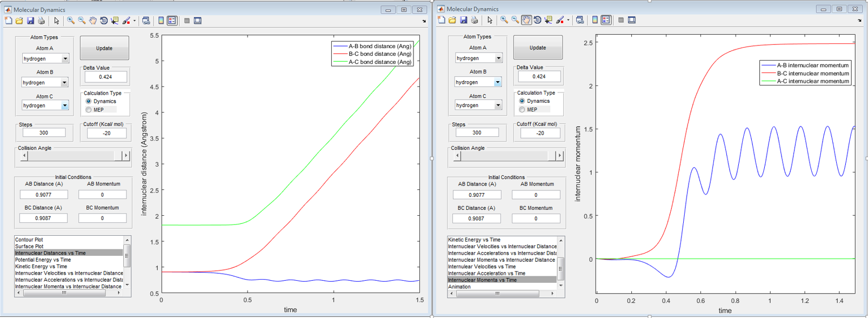Click Rotate 3D tool in left window
Image resolution: width=868 pixels, height=318 pixels.
pyautogui.click(x=104, y=21)
